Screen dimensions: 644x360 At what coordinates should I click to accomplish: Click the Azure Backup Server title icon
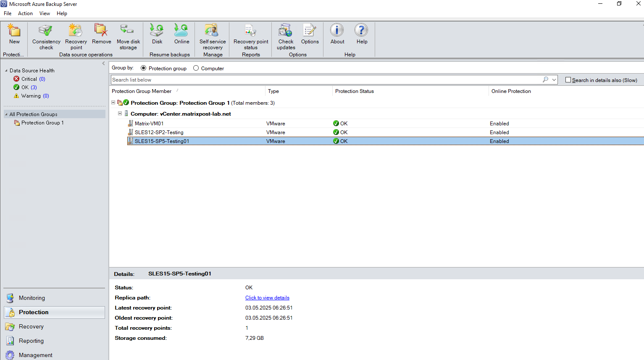pos(4,4)
